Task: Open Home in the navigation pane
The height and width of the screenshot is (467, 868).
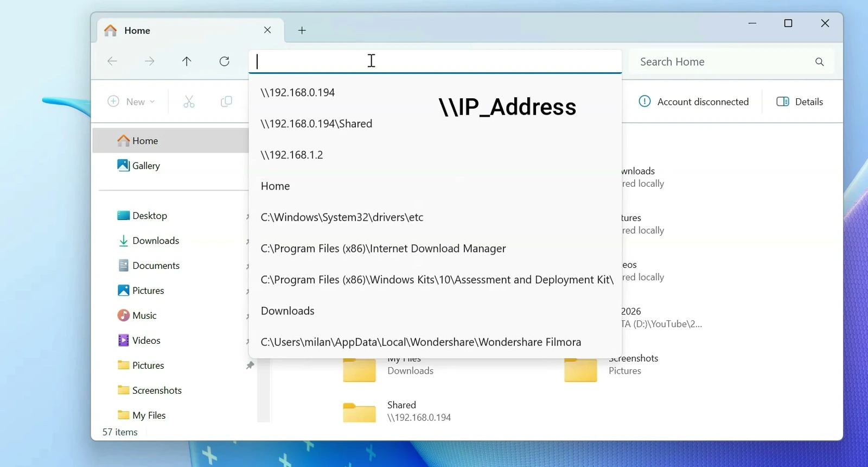Action: [171, 141]
